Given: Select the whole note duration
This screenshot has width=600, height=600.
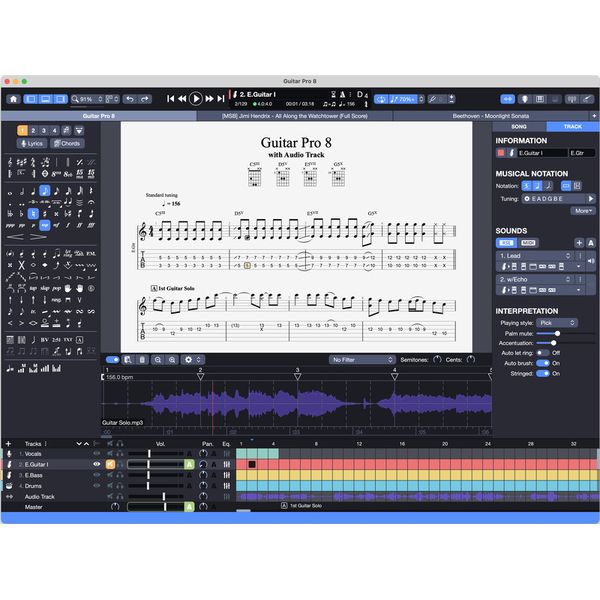Looking at the screenshot, I should pyautogui.click(x=10, y=191).
